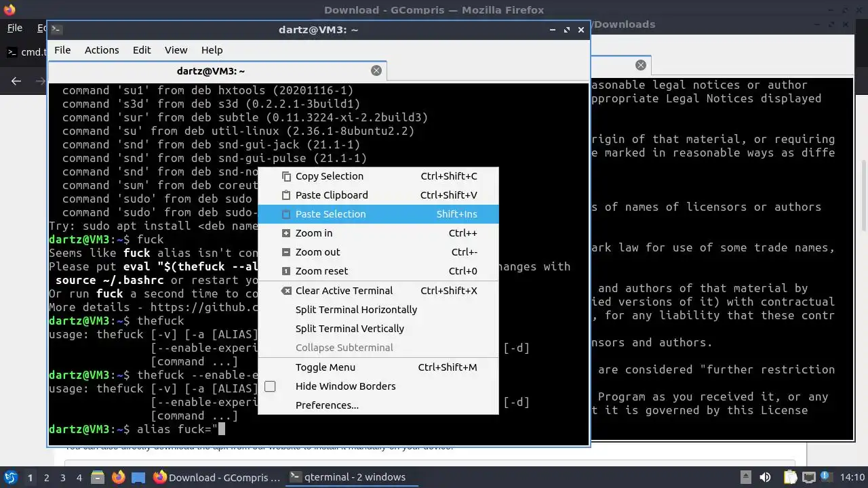Image resolution: width=868 pixels, height=488 pixels.
Task: Open the volume control in the tray
Action: click(766, 477)
